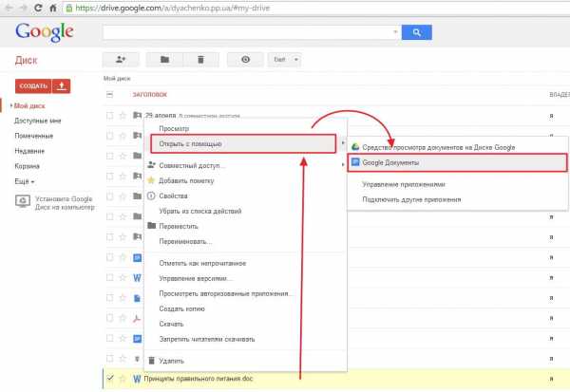Open Мой диск in the sidebar
Screen dimensions: 570x392
coord(29,105)
